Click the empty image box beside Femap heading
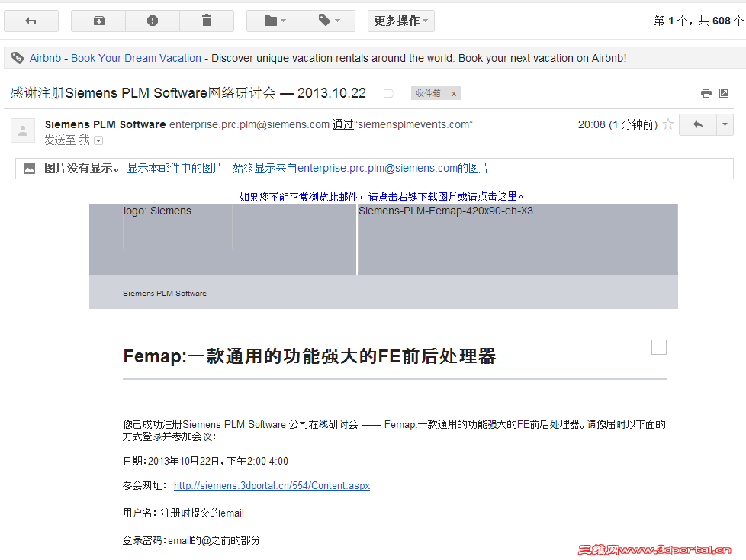The width and height of the screenshot is (746, 560). click(x=659, y=347)
